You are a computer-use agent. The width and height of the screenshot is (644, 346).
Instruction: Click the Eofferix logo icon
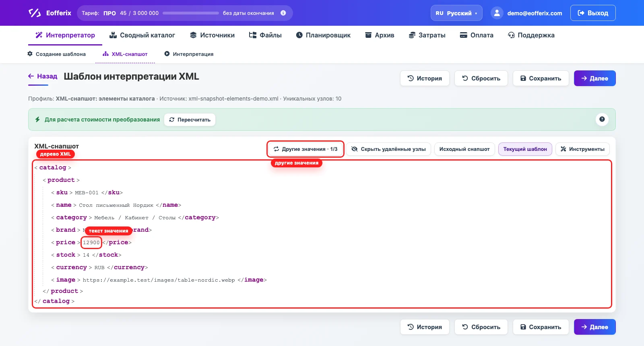pyautogui.click(x=35, y=13)
